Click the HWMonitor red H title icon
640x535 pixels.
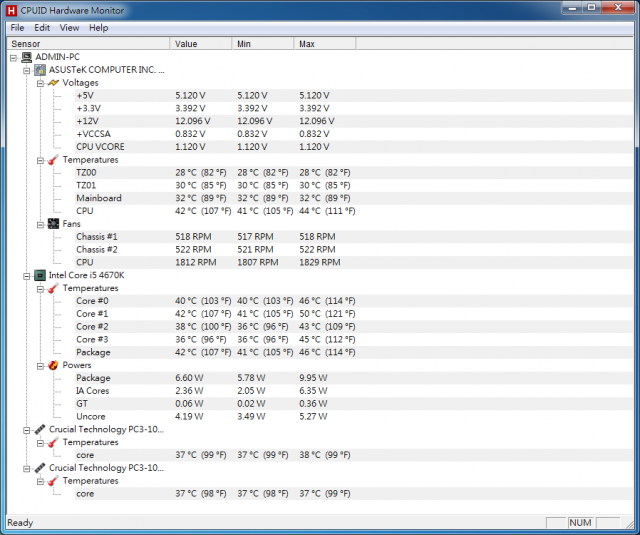pyautogui.click(x=11, y=10)
